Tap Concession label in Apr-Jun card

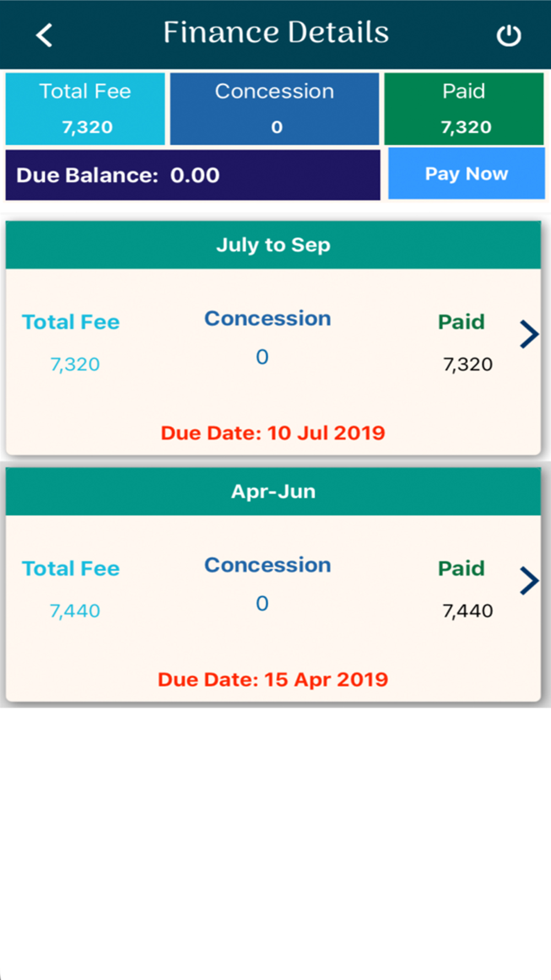click(268, 565)
